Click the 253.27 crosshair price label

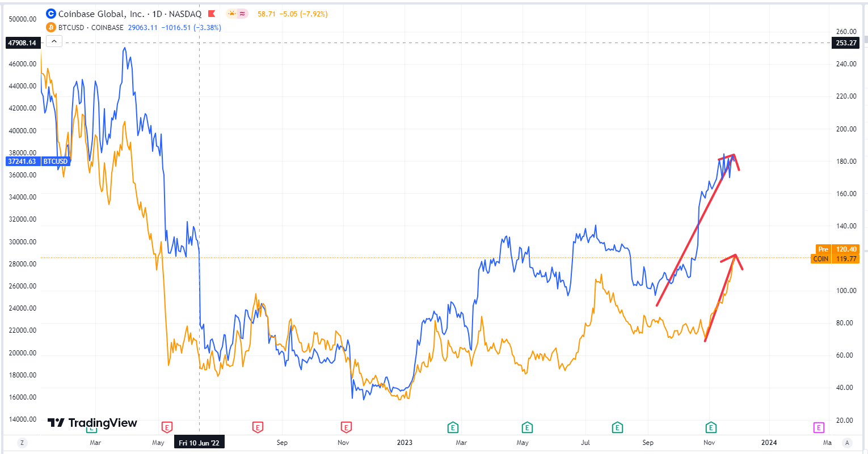[845, 43]
